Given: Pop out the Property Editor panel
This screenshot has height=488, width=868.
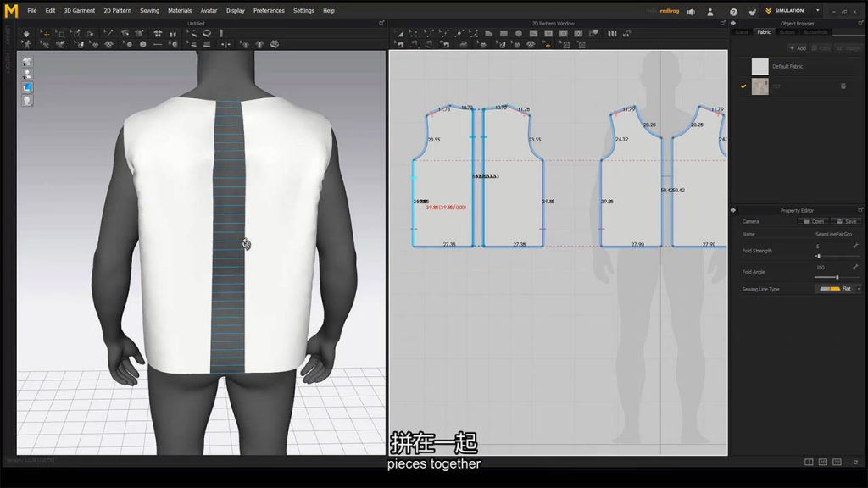Looking at the screenshot, I should (x=860, y=210).
